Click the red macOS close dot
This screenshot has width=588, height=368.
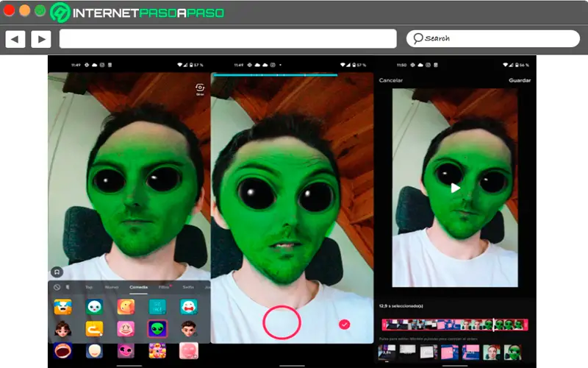[x=9, y=10]
